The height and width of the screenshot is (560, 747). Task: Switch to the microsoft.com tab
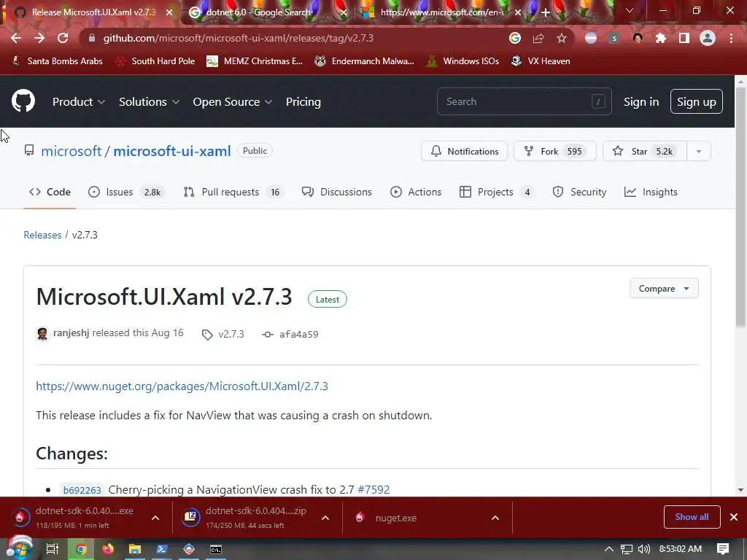click(x=441, y=12)
